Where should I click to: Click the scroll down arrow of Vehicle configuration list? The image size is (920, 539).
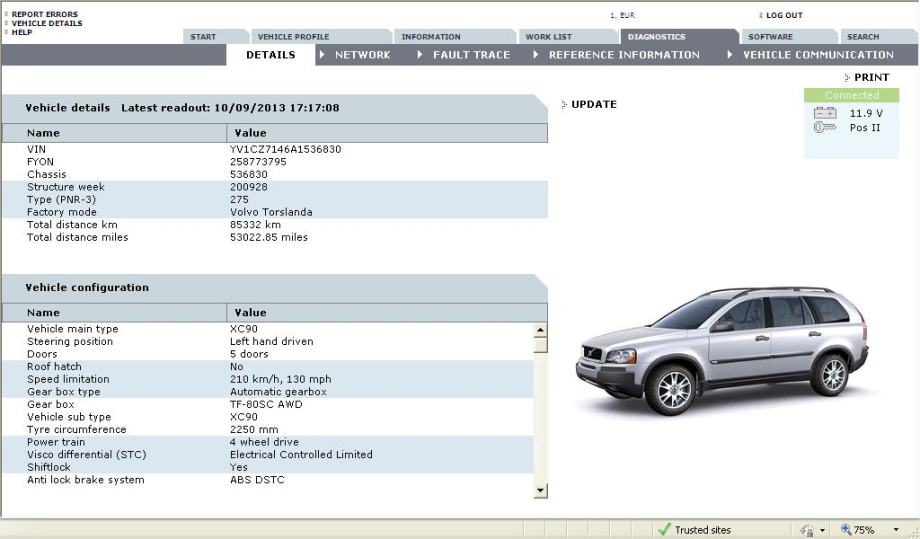540,491
